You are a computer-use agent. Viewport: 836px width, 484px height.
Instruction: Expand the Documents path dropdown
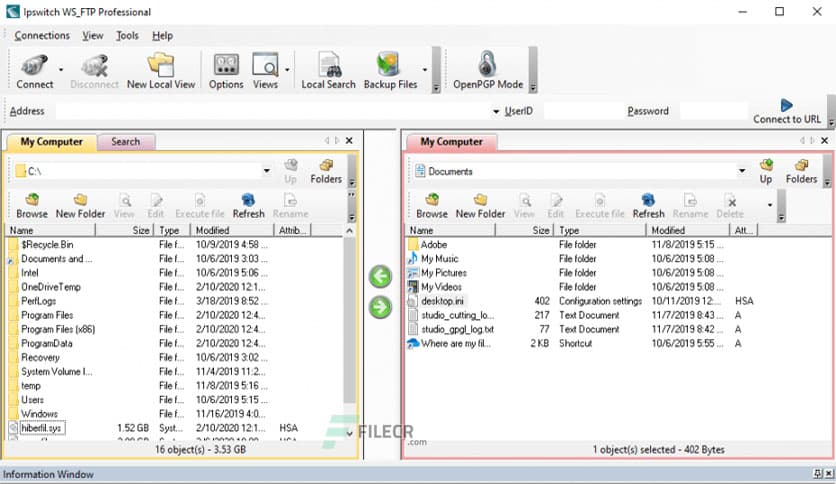[742, 171]
